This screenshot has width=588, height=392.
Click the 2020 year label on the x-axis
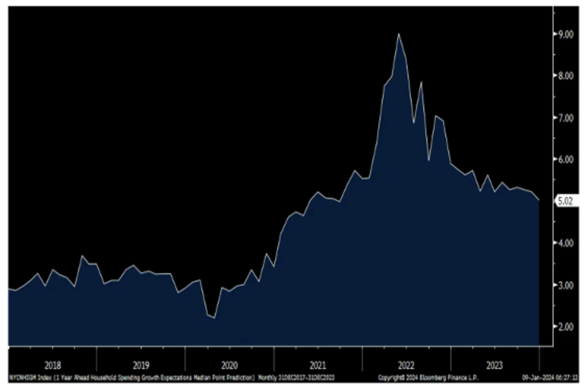[229, 365]
